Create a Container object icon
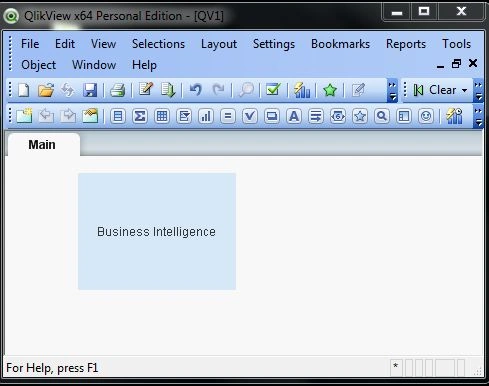489x386 pixels. point(404,116)
